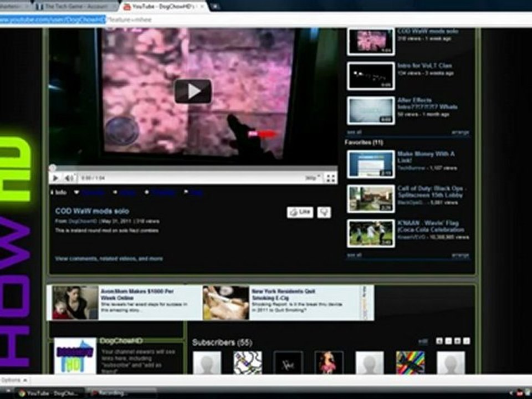The width and height of the screenshot is (532, 399).
Task: Open 'Call of Duty: Black Ops' title link
Action: [x=432, y=192]
